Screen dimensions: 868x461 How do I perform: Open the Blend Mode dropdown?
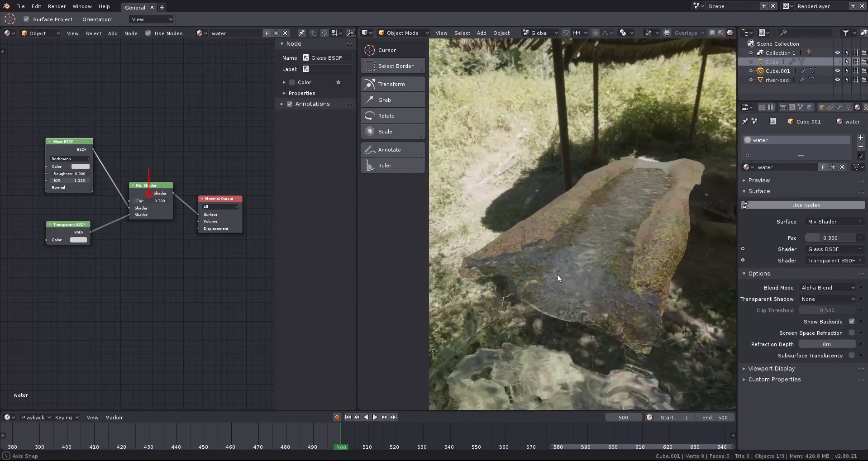pyautogui.click(x=827, y=288)
